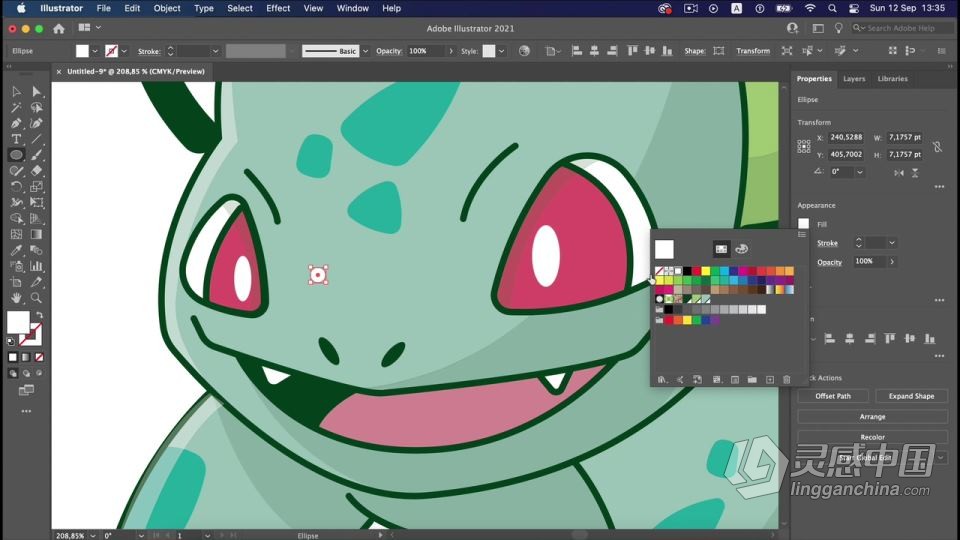Select the Zoom tool magnifier
The image size is (960, 540).
tap(36, 298)
